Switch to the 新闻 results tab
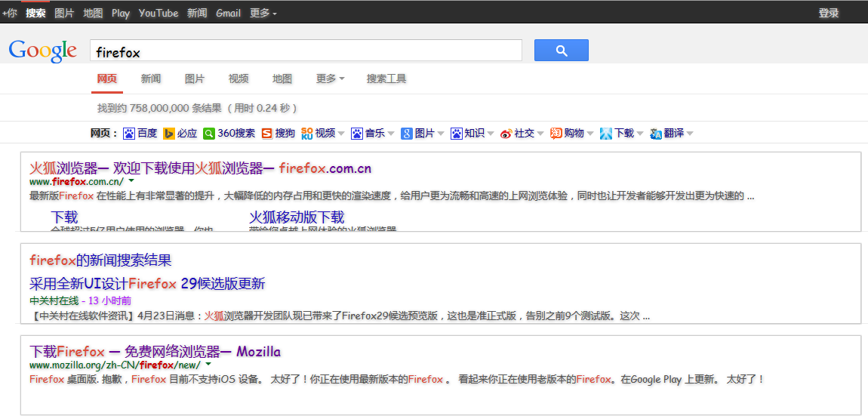This screenshot has height=419, width=868. coord(150,79)
